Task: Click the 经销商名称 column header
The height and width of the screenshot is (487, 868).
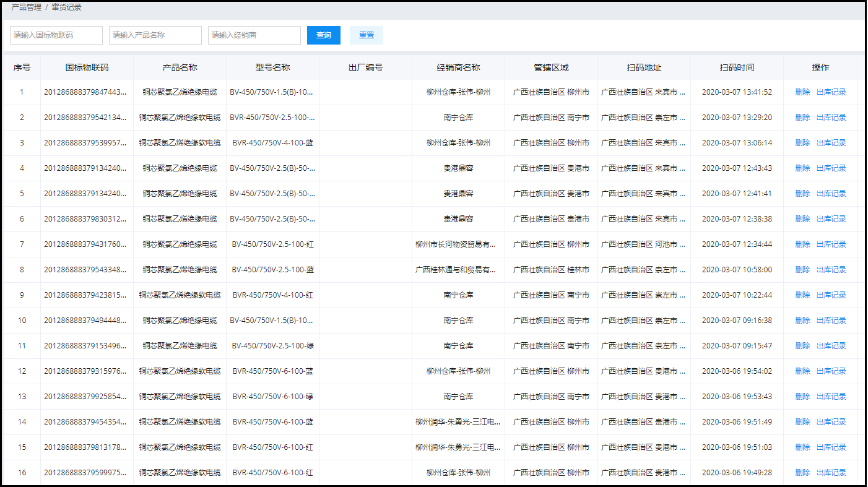Action: (x=458, y=67)
